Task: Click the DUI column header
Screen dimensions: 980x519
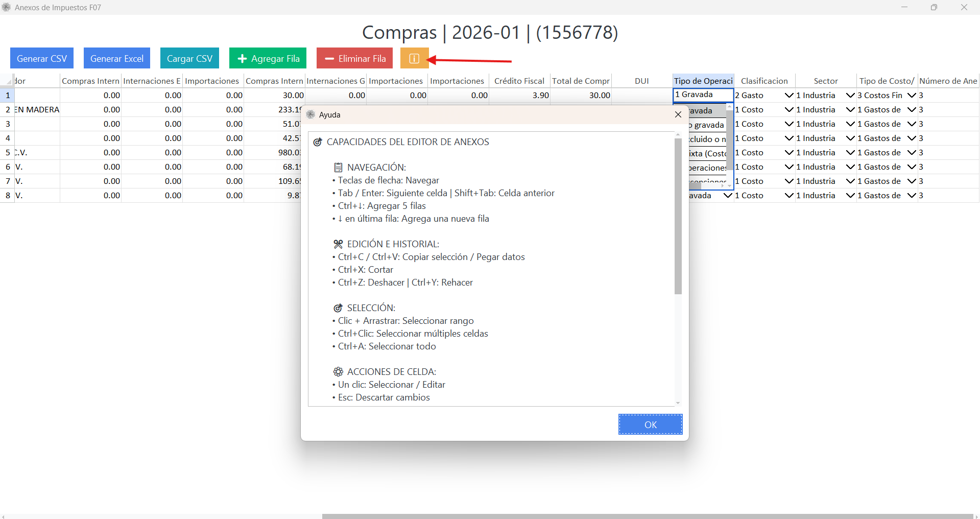Action: click(642, 81)
